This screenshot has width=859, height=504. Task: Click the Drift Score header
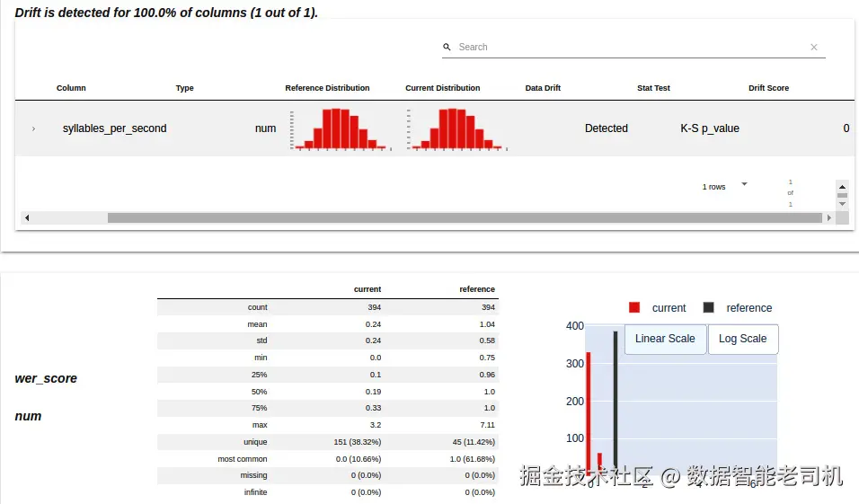(768, 88)
